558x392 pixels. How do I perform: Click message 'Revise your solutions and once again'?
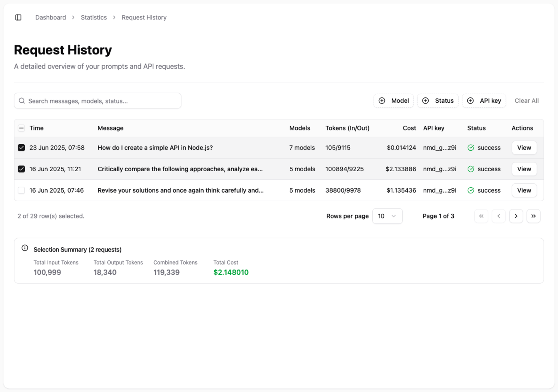coord(180,190)
